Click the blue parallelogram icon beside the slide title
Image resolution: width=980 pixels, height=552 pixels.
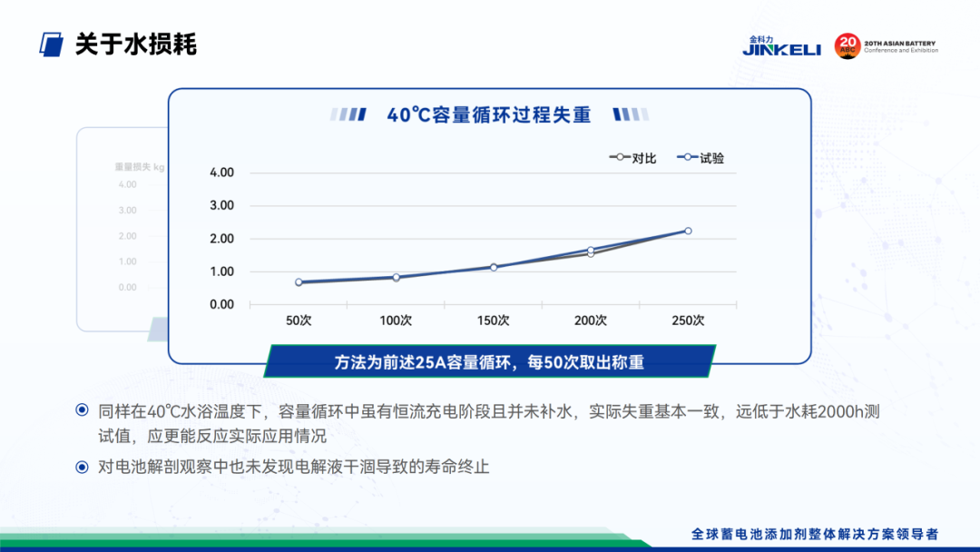53,44
